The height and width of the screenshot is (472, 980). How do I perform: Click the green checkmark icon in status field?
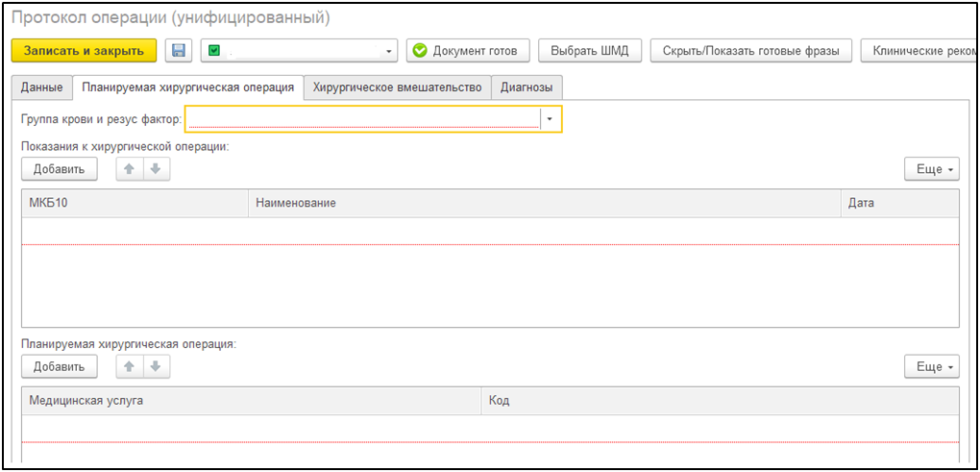coord(214,51)
